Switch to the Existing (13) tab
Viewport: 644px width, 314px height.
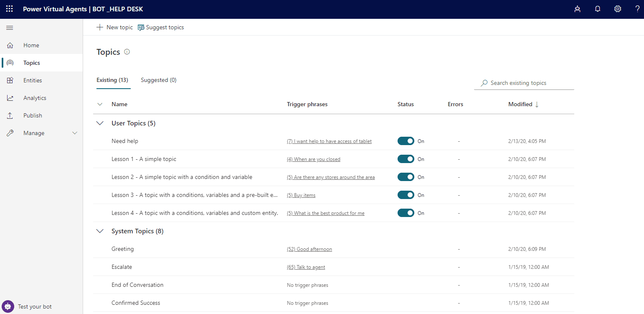[x=112, y=80]
